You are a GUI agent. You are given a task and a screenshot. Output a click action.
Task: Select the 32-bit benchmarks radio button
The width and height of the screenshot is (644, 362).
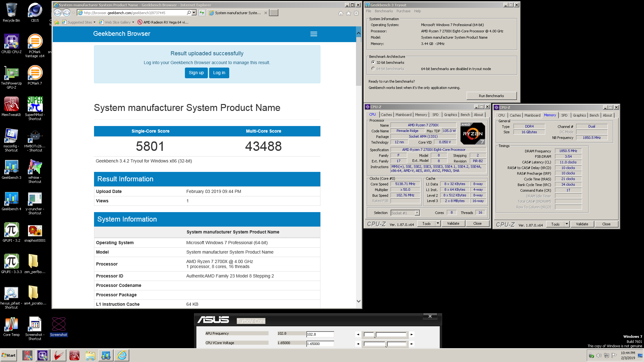(373, 62)
